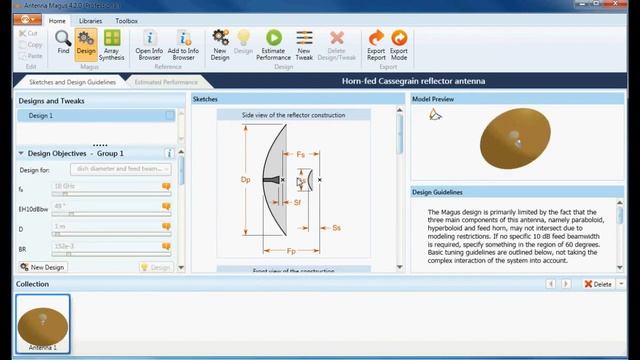Click Design Guidelines scroll up arrow
This screenshot has height=360, width=640.
pos(620,202)
